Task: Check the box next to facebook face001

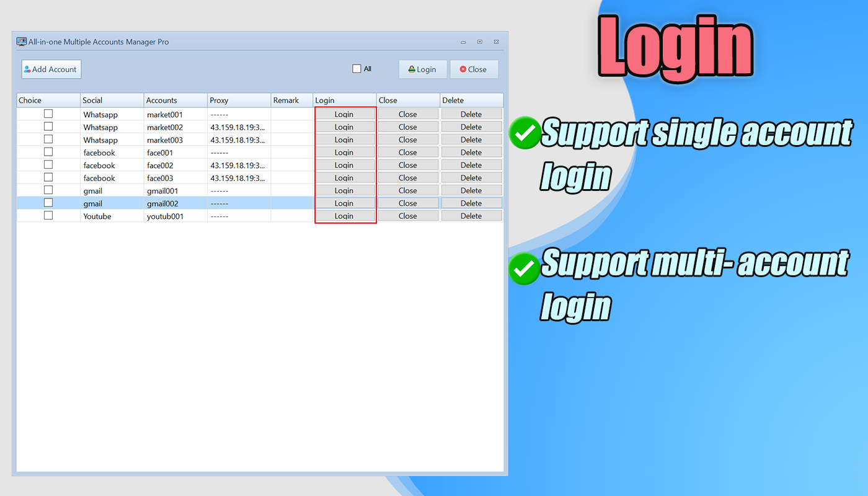Action: click(48, 152)
